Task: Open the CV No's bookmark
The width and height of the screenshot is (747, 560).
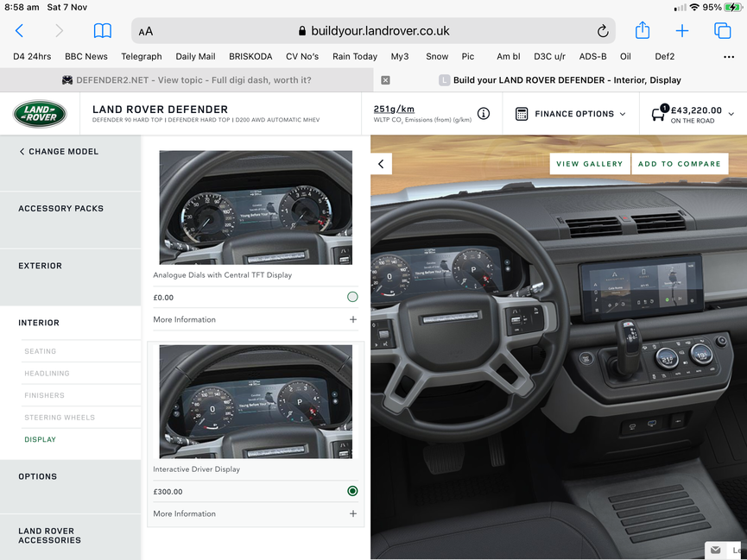Action: (x=302, y=57)
